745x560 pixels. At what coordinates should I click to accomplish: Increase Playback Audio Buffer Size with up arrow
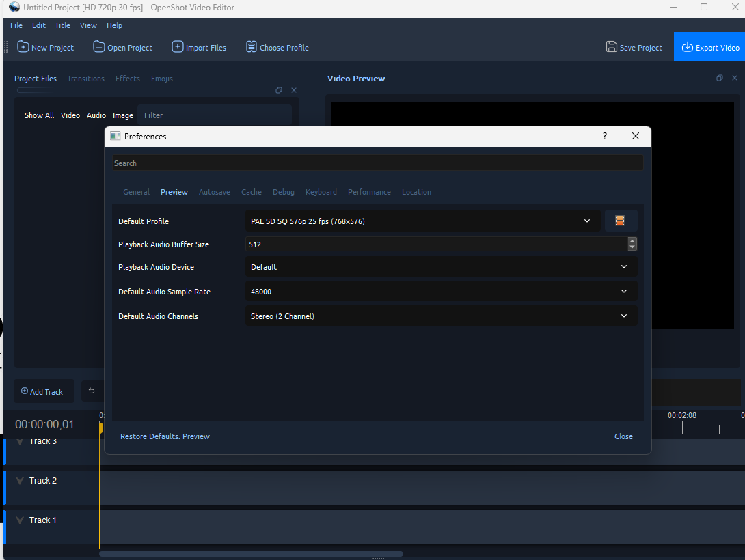632,241
